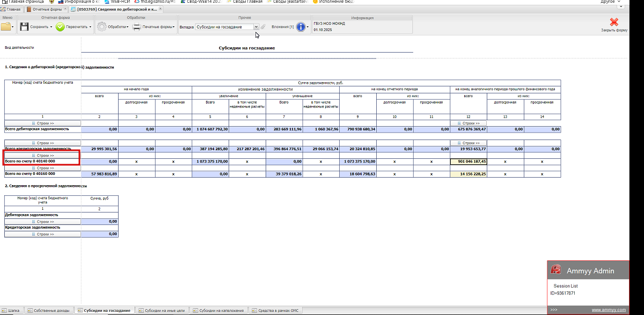Open the Собственные доходы sheet tab

[x=48, y=311]
